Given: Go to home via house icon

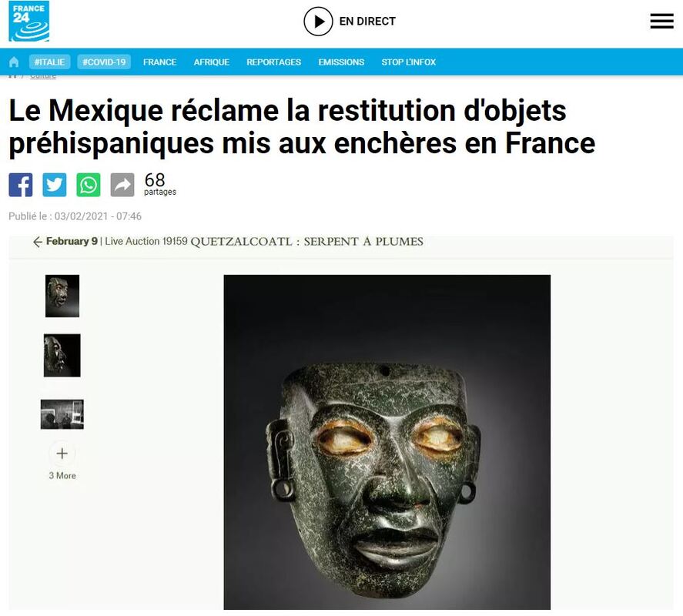Looking at the screenshot, I should [x=14, y=62].
